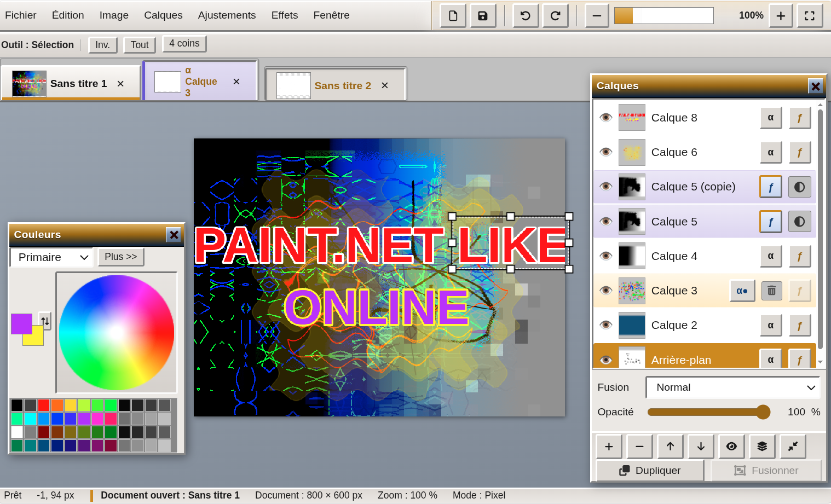Open effects (f) for Calque 6

coord(800,152)
